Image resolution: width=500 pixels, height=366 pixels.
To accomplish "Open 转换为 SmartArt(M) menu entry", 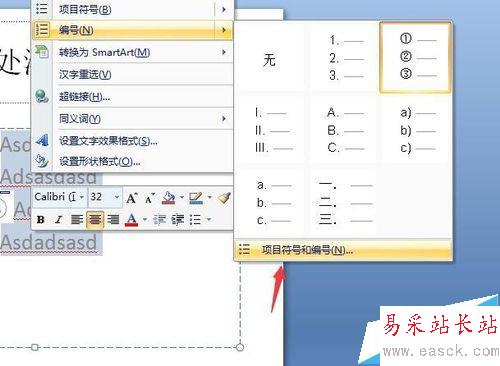I will pyautogui.click(x=132, y=52).
